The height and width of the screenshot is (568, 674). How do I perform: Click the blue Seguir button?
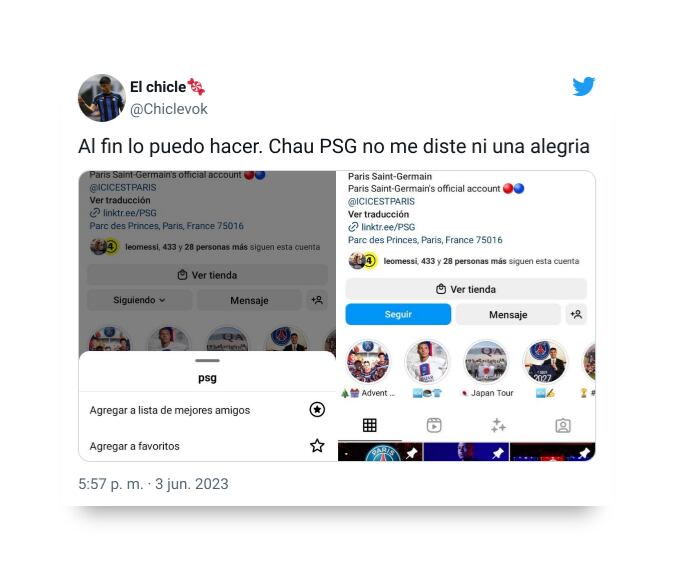click(x=398, y=314)
